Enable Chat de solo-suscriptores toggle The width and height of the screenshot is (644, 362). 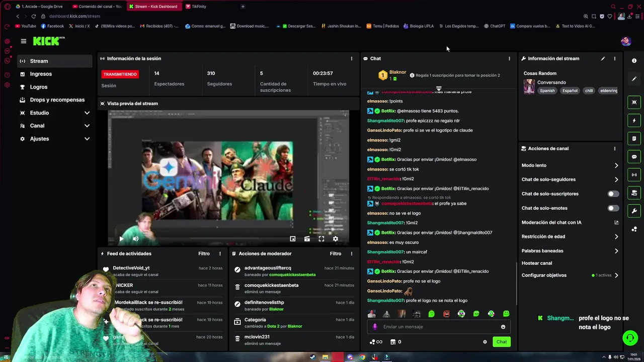coord(613,194)
